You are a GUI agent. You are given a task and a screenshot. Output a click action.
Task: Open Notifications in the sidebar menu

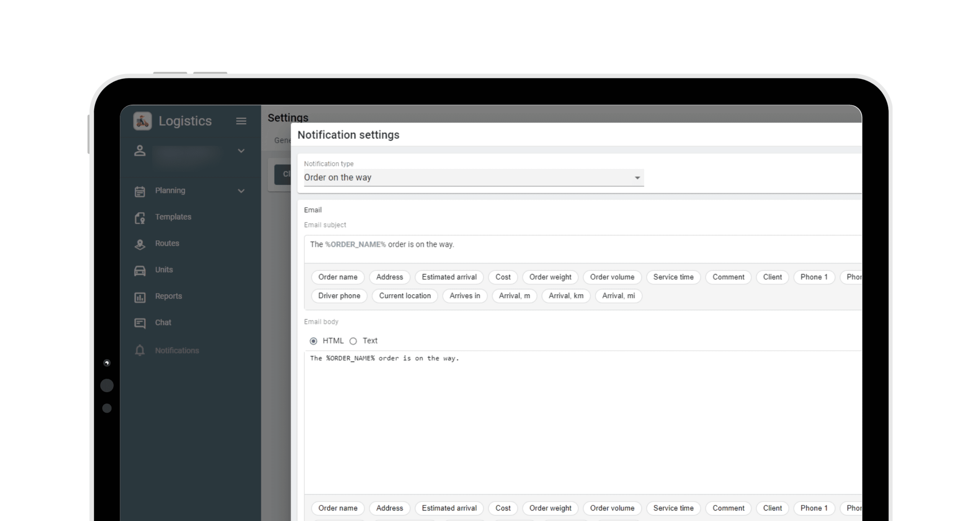pos(176,350)
